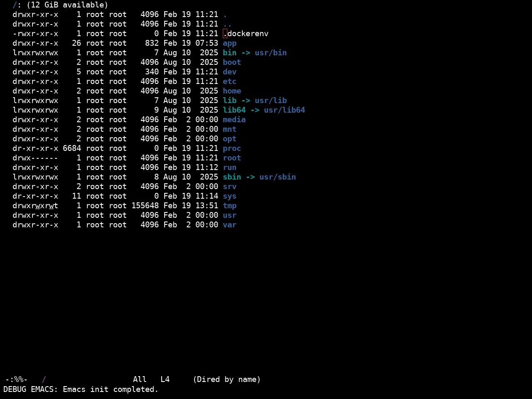Open the boot directory
This screenshot has height=399, width=532.
(232, 62)
